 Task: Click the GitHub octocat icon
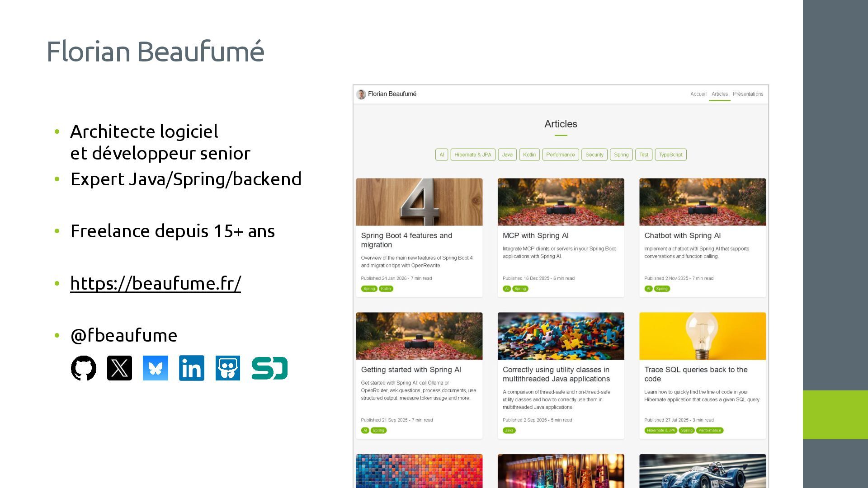tap(84, 368)
